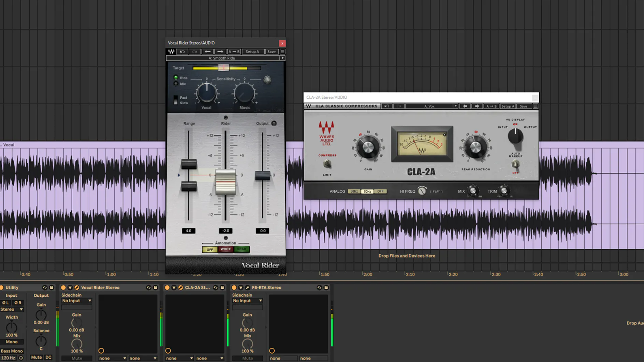
Task: Click Save in CLA-2A toolbar
Action: pos(524,106)
